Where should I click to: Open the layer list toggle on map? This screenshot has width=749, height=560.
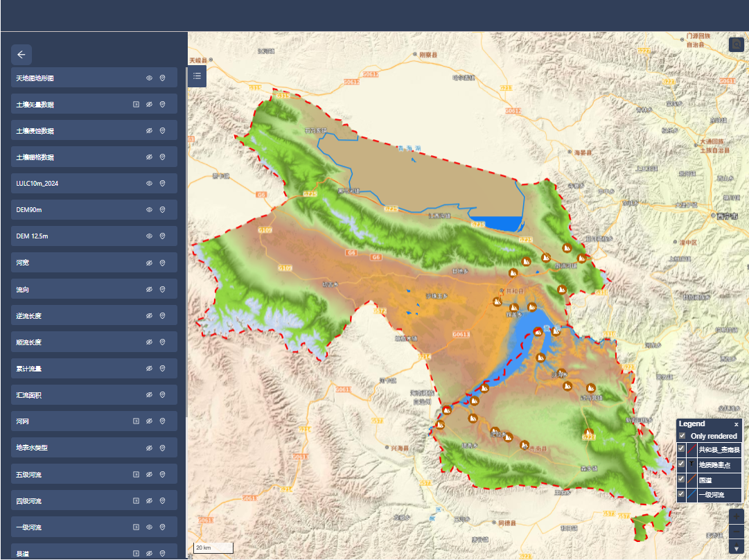(x=197, y=76)
